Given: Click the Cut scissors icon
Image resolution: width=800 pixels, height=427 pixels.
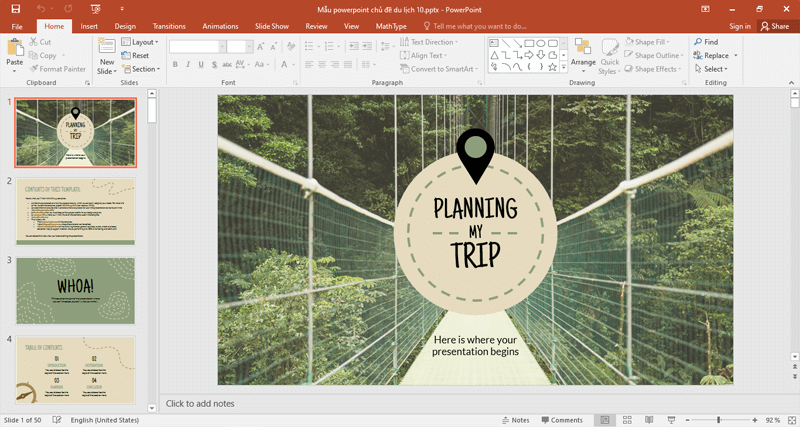Looking at the screenshot, I should pos(34,42).
